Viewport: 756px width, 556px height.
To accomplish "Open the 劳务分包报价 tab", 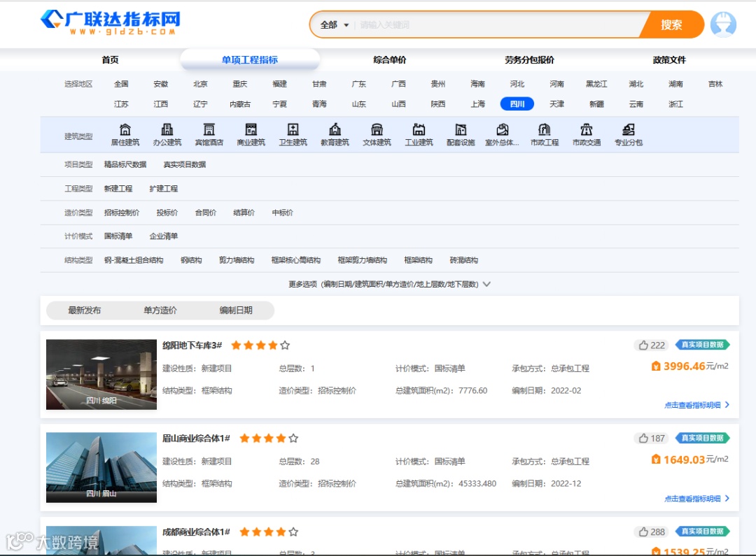I will (529, 59).
